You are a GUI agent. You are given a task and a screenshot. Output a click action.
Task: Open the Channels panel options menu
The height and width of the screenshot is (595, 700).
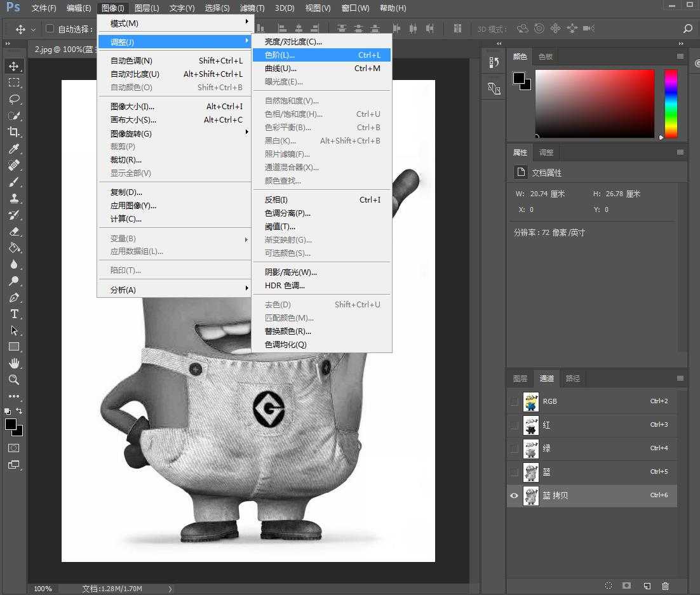(680, 378)
